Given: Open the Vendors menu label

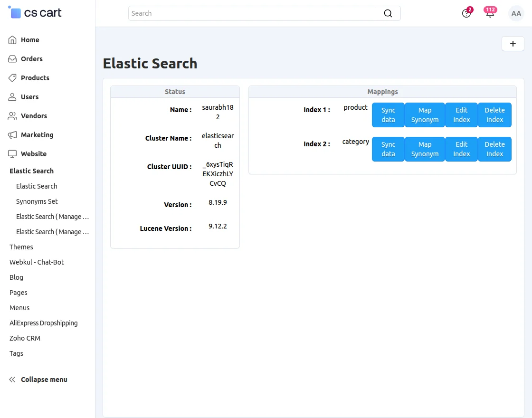Looking at the screenshot, I should pyautogui.click(x=34, y=116).
